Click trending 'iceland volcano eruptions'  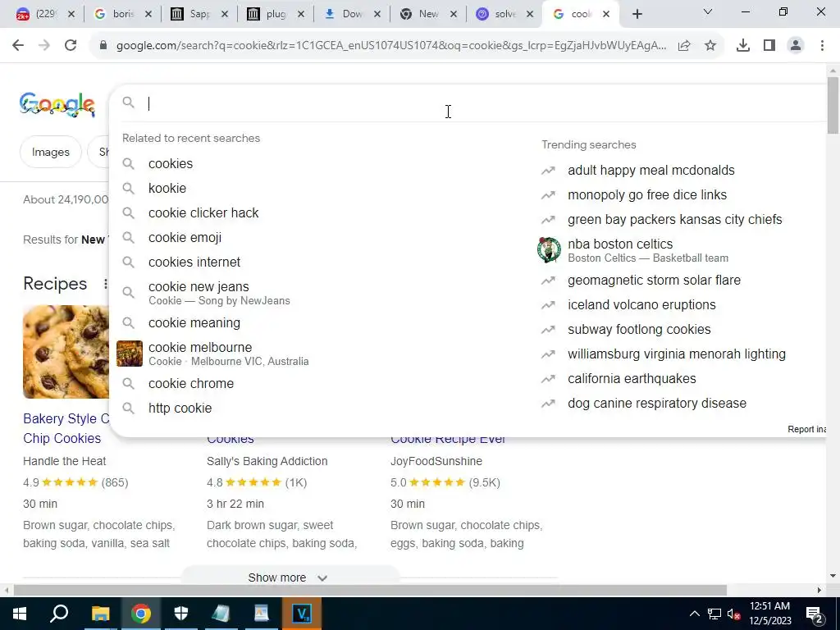641,305
